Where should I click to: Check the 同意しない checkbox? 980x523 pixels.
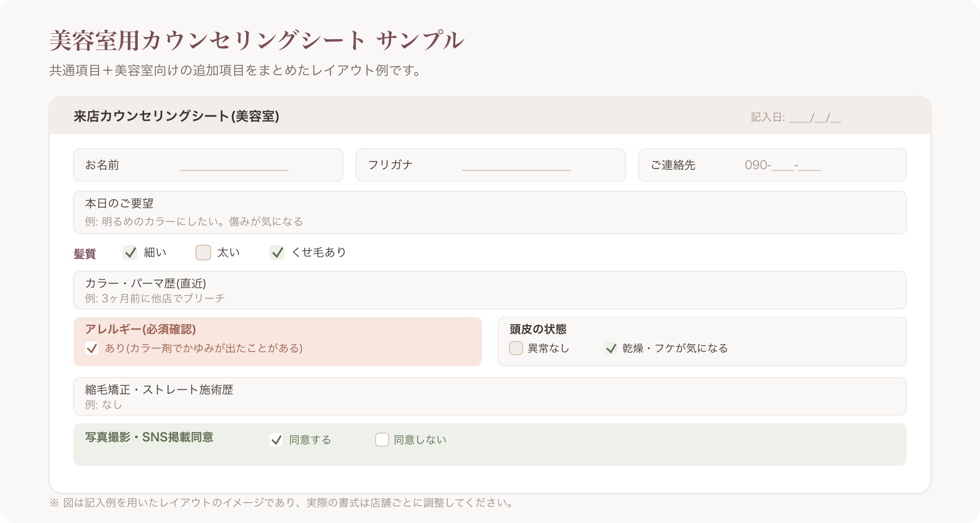[382, 440]
